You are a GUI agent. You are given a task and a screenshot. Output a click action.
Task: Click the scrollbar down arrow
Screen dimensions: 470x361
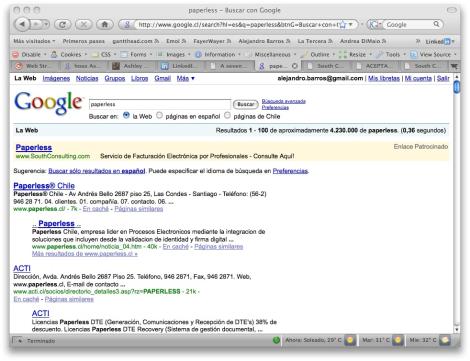click(457, 329)
